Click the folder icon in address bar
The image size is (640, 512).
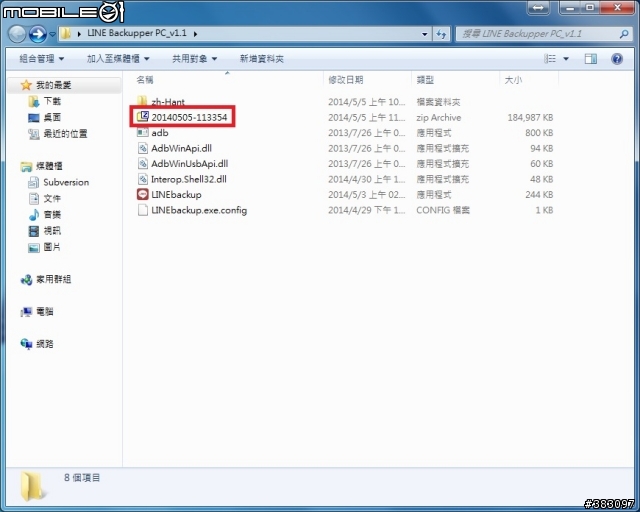point(65,33)
